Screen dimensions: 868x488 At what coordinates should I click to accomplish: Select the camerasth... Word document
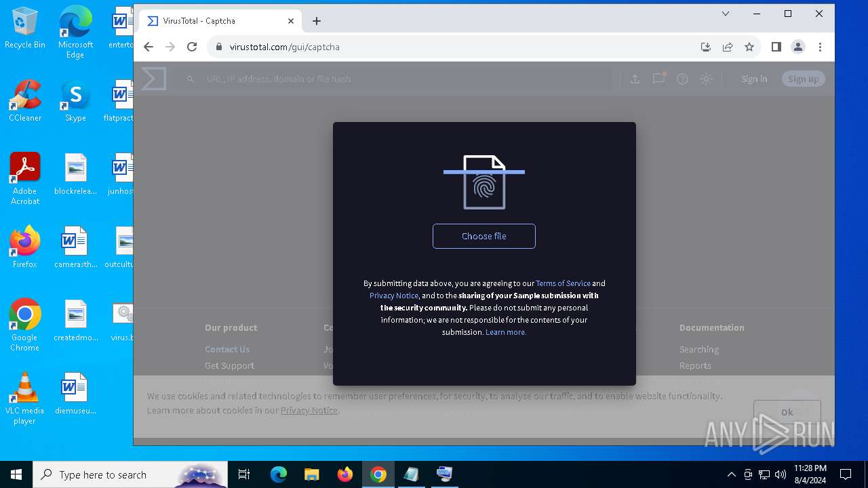point(75,247)
